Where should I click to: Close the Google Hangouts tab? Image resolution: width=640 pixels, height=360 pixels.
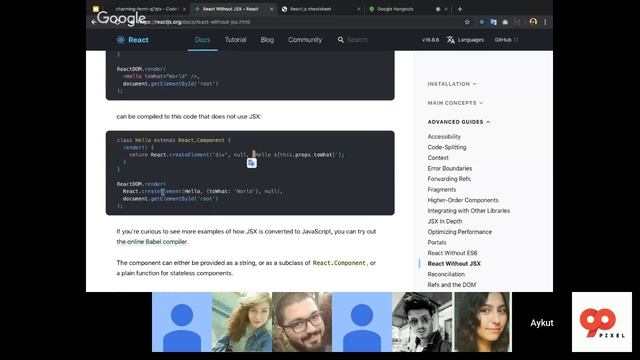(x=446, y=9)
